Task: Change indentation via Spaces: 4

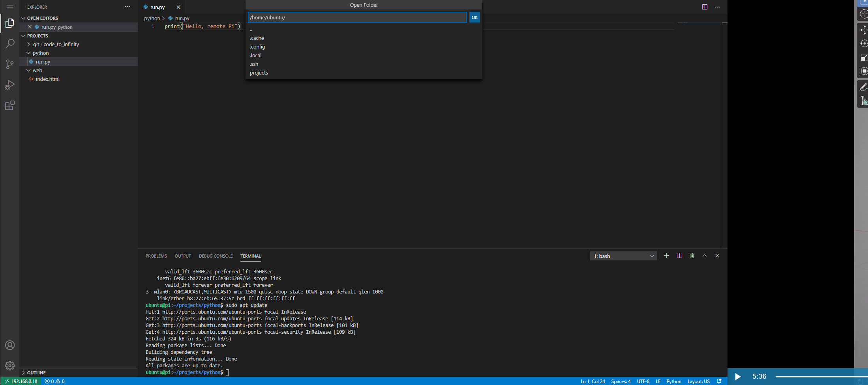Action: coord(621,381)
